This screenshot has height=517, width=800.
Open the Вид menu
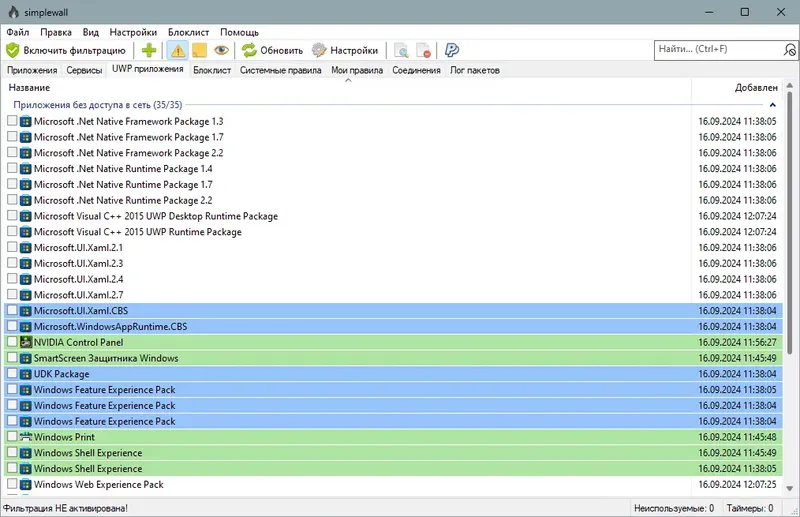[x=91, y=32]
